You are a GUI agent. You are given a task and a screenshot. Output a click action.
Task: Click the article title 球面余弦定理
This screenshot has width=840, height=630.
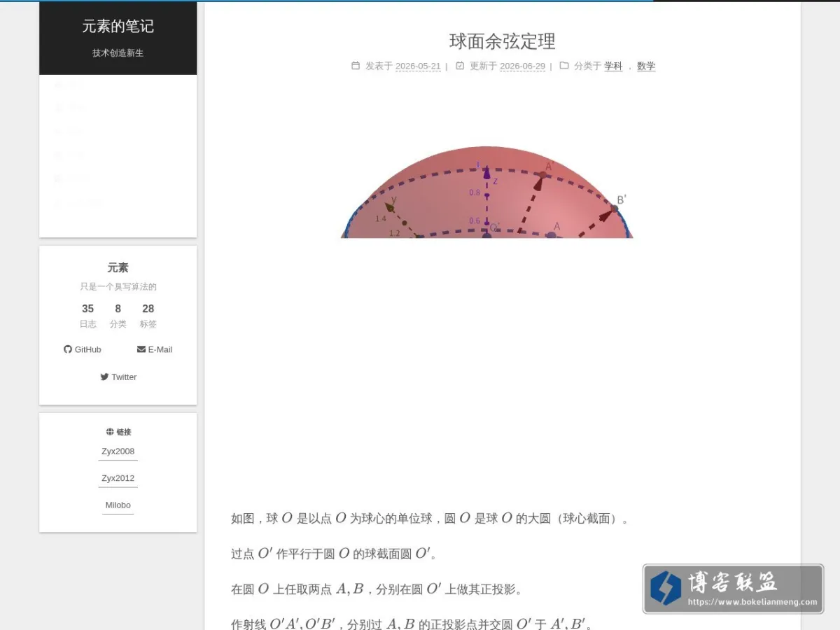click(x=503, y=41)
